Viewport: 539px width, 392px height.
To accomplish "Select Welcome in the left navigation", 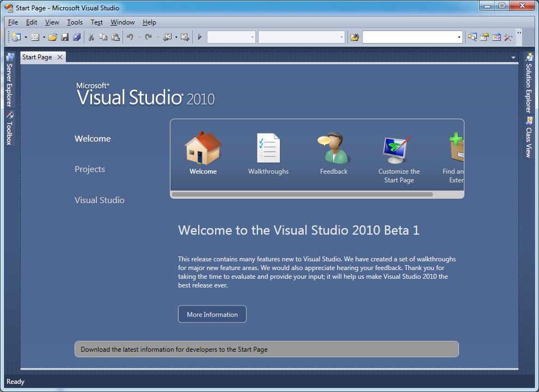I will click(93, 139).
